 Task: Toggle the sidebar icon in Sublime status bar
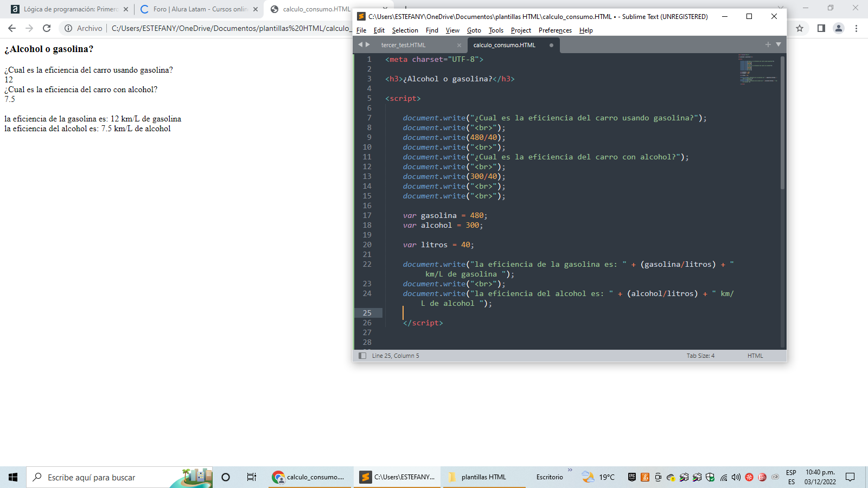coord(362,356)
